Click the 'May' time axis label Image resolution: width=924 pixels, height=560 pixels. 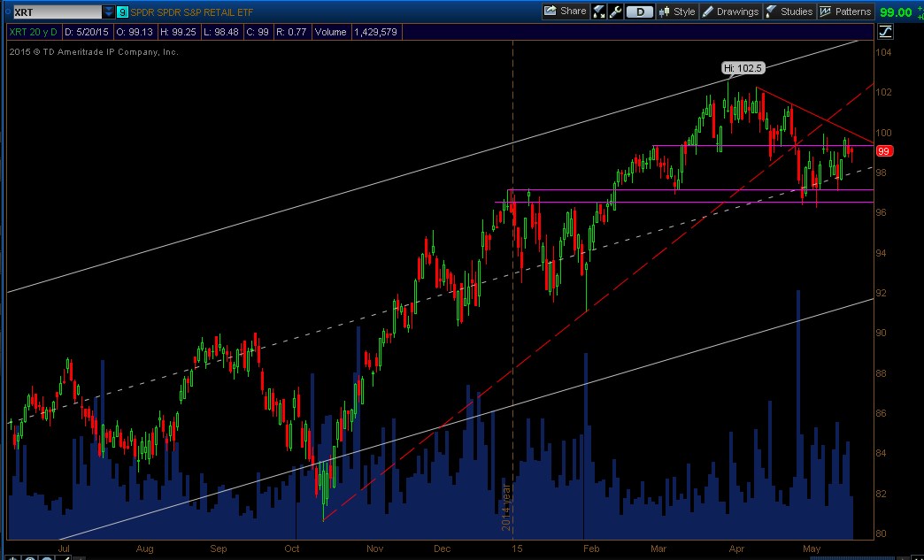pos(812,548)
